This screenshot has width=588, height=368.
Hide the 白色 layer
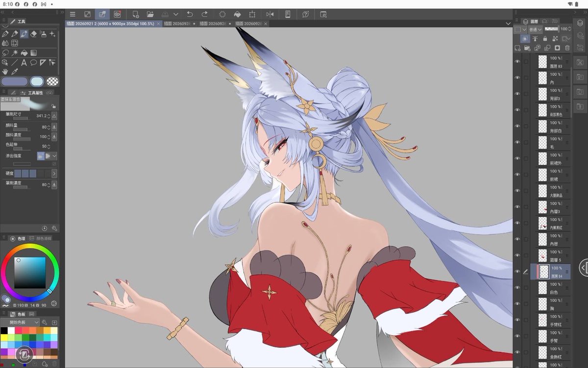pyautogui.click(x=517, y=288)
